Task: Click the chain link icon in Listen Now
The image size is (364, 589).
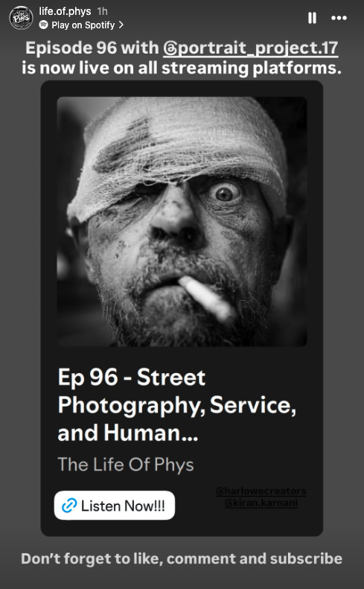Action: coord(69,506)
